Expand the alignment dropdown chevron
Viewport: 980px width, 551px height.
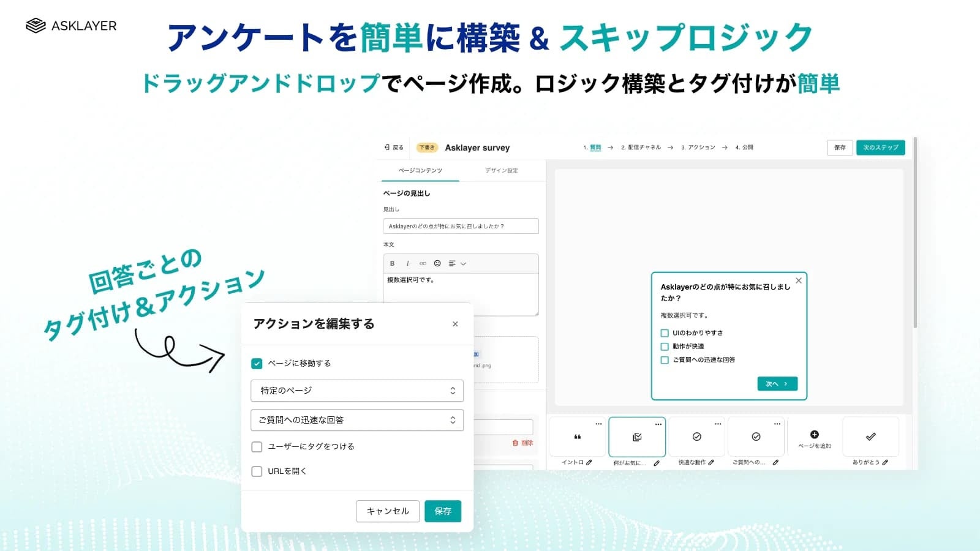coord(463,264)
